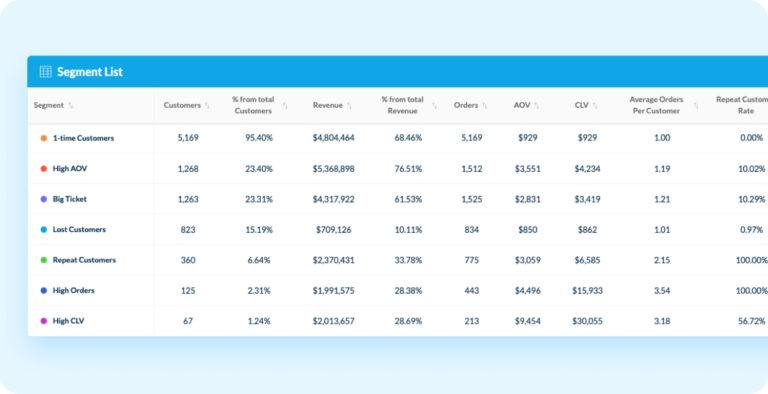This screenshot has height=394, width=768.
Task: Open the High AOV segment
Action: tap(70, 169)
